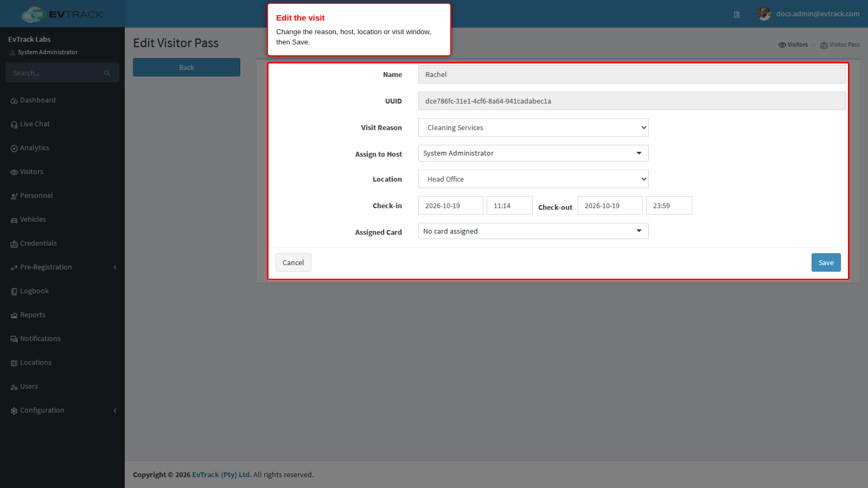The image size is (868, 488).
Task: Click the Check-out date field
Action: click(x=610, y=206)
